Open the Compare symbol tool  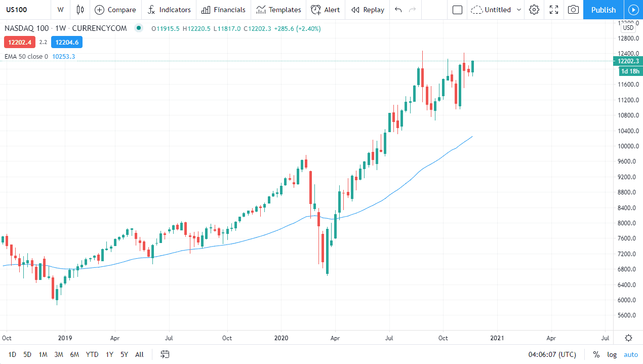(x=115, y=10)
